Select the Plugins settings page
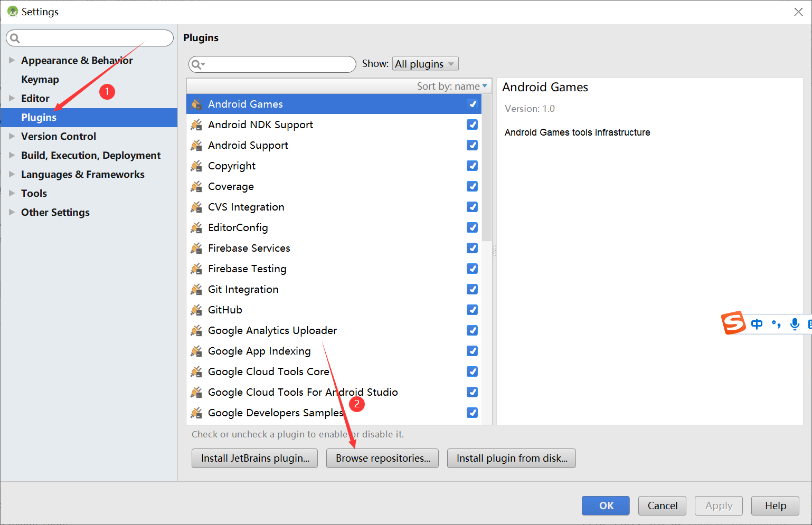 [x=89, y=117]
